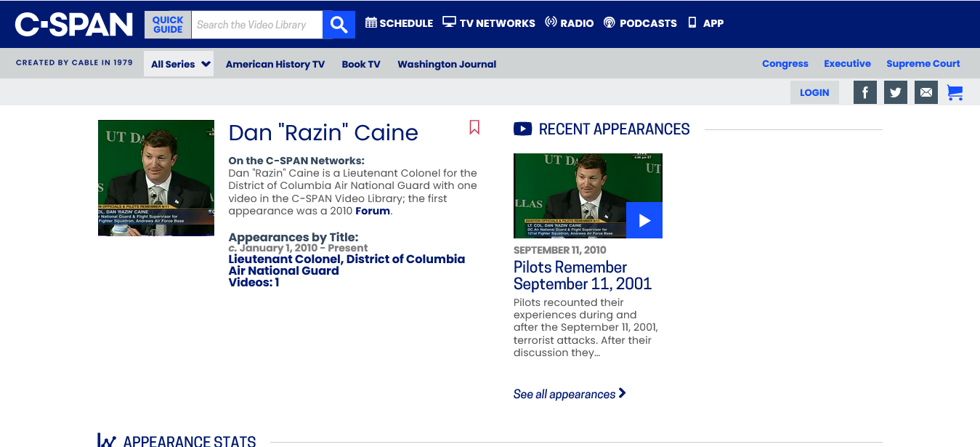Click See all appearances link

(x=570, y=394)
